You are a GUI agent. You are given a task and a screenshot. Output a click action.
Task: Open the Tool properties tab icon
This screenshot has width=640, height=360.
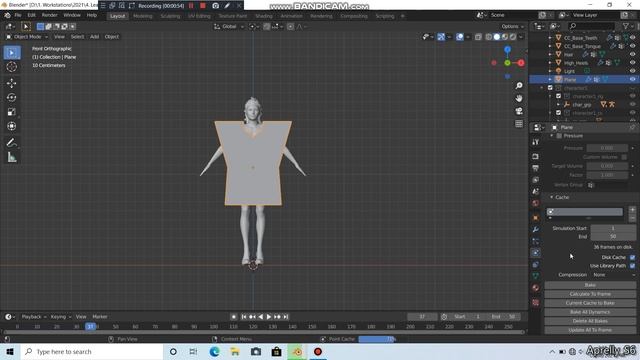pos(536,142)
